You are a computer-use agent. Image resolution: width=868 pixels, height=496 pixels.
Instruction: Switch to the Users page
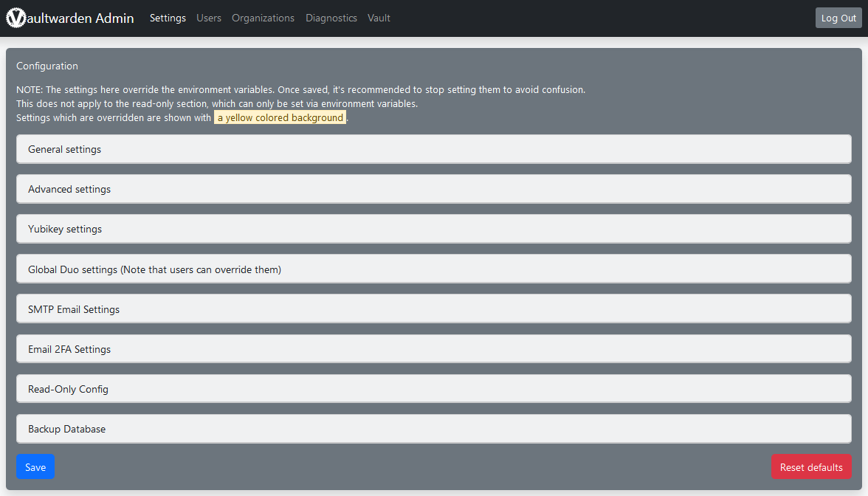coord(209,18)
